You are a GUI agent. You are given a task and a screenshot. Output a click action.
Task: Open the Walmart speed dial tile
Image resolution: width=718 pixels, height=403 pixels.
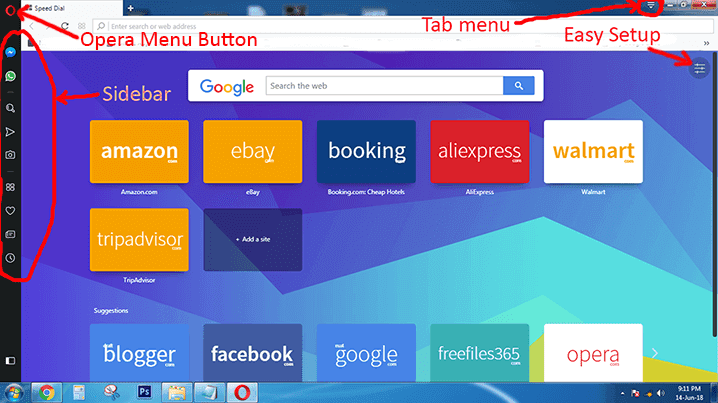pyautogui.click(x=593, y=152)
